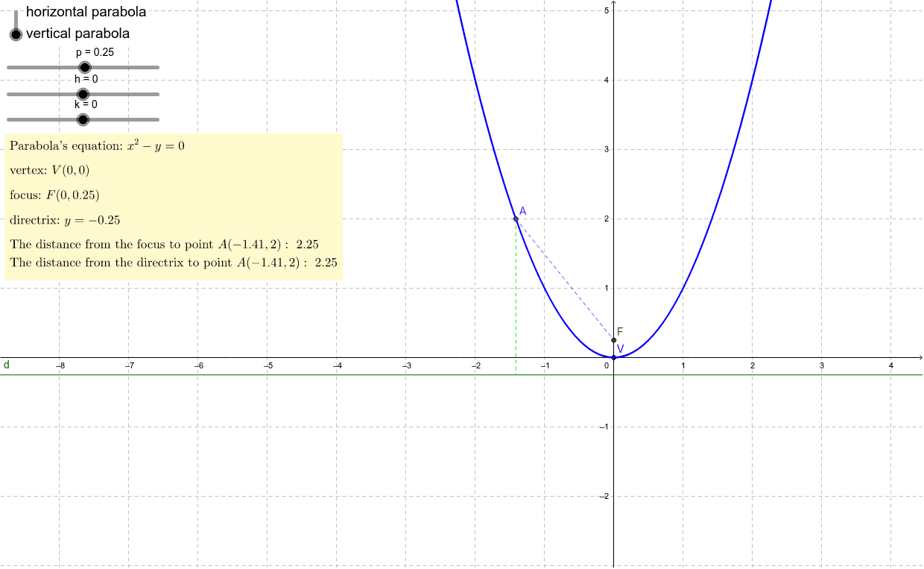Click the 'vertical parabola' label
This screenshot has width=924, height=569.
77,34
